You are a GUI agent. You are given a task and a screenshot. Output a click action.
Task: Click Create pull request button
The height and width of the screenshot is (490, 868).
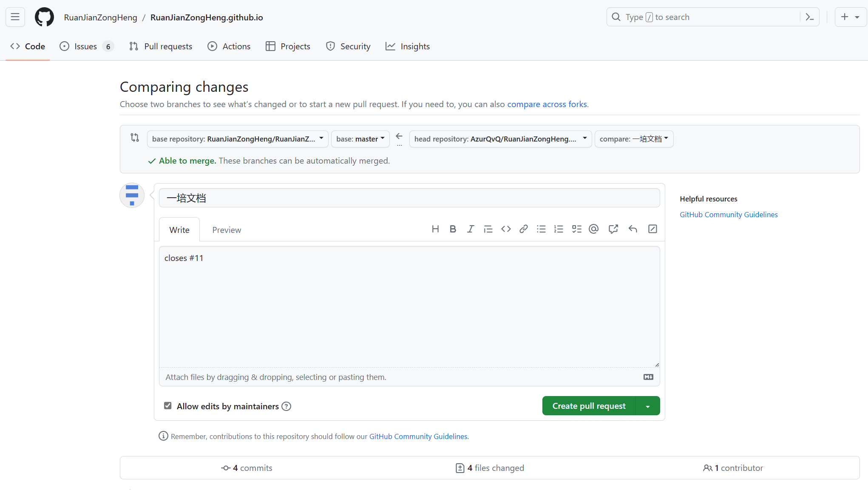589,406
